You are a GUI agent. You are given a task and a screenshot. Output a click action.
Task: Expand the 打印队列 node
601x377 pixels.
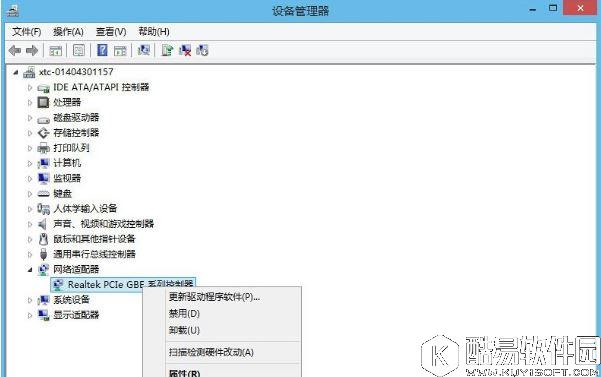coord(30,148)
